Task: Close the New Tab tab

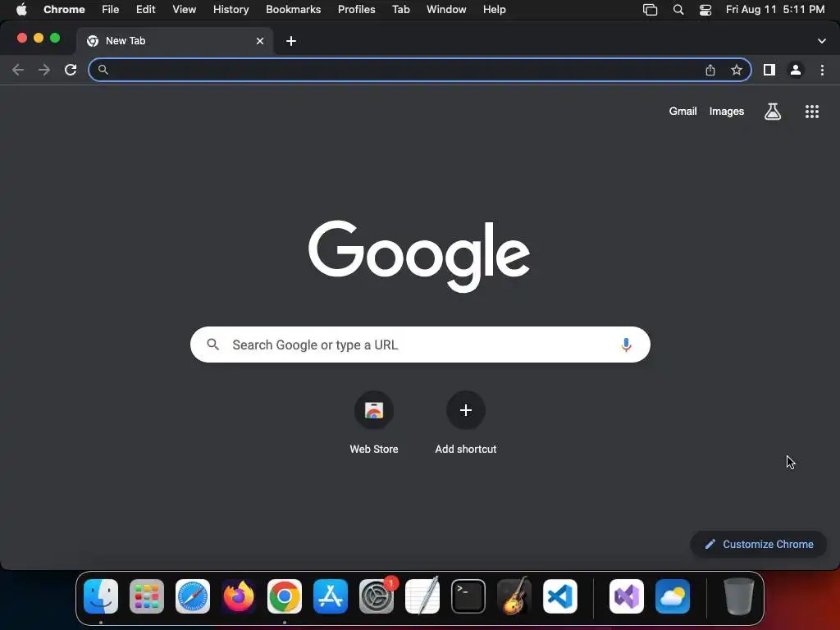Action: coord(260,41)
